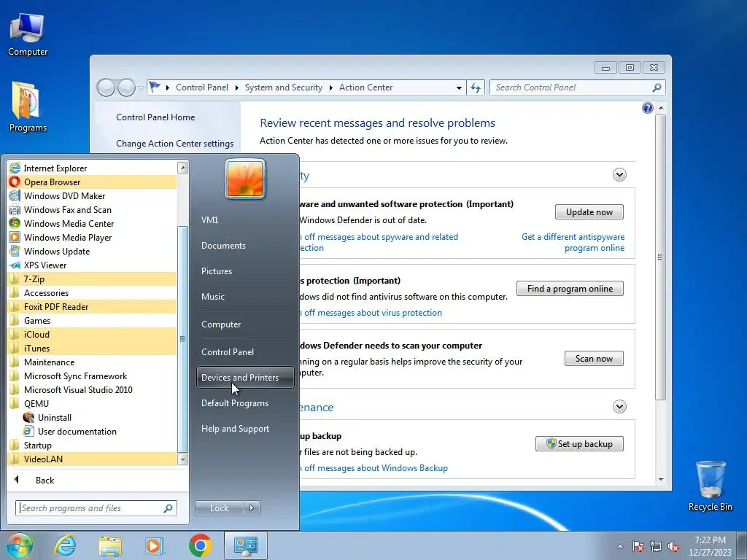This screenshot has height=560, width=747.
Task: Click the user account flower picture
Action: coord(245,179)
